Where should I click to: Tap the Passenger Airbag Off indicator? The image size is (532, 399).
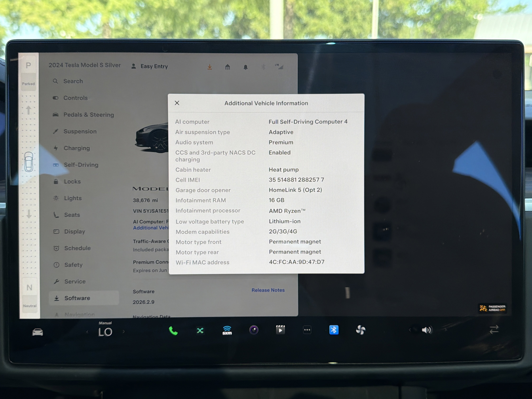point(492,308)
